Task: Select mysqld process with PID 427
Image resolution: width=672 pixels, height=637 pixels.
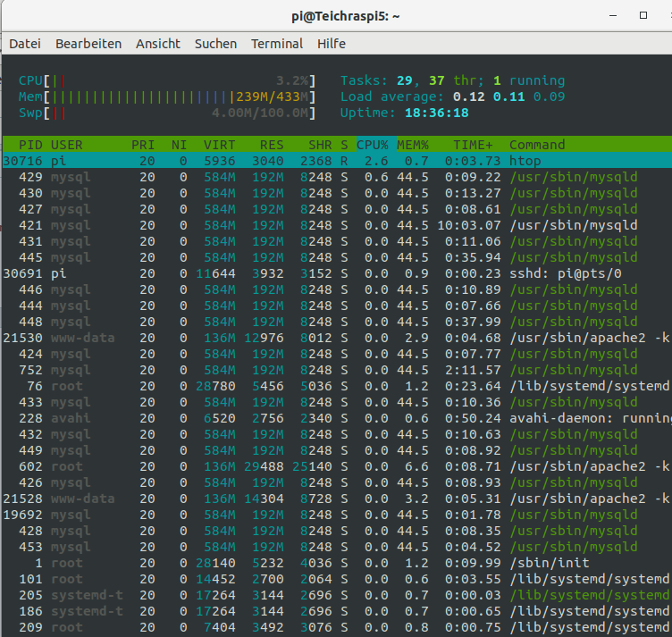Action: tap(337, 209)
